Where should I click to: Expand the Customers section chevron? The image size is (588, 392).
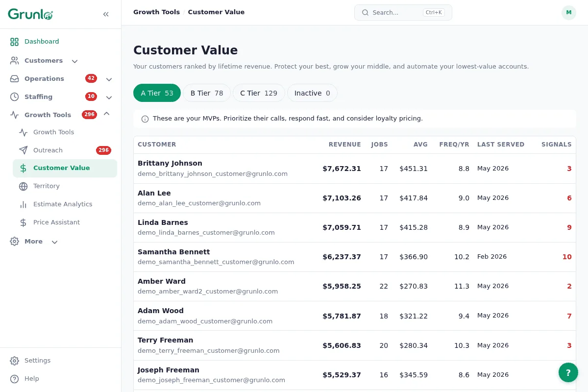(74, 61)
